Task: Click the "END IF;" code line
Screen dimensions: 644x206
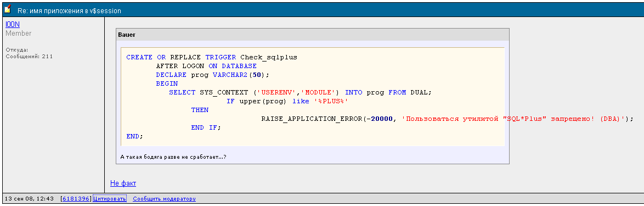Action: click(206, 127)
